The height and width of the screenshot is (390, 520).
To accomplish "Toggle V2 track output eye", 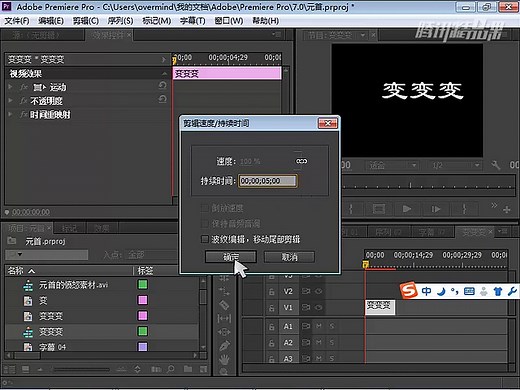I will [x=319, y=291].
